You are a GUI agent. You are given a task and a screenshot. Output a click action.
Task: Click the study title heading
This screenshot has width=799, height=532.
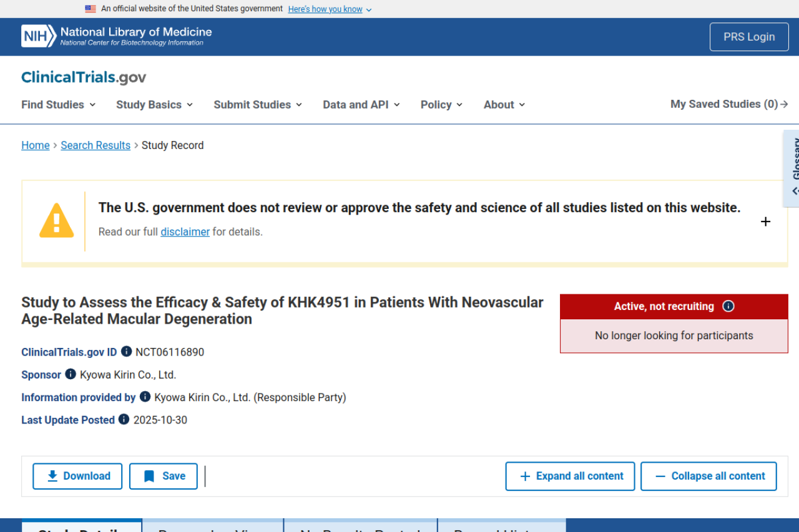click(282, 311)
